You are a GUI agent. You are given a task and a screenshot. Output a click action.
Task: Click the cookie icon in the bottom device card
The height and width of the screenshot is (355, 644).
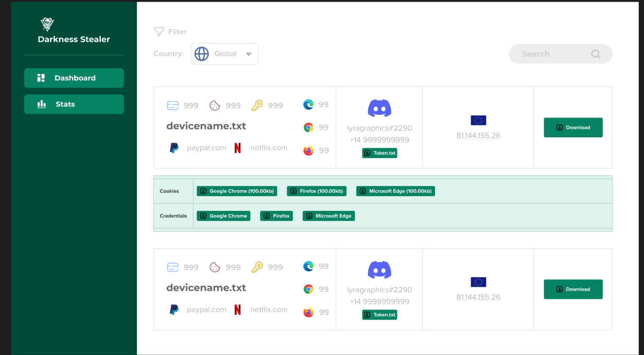[x=215, y=267]
